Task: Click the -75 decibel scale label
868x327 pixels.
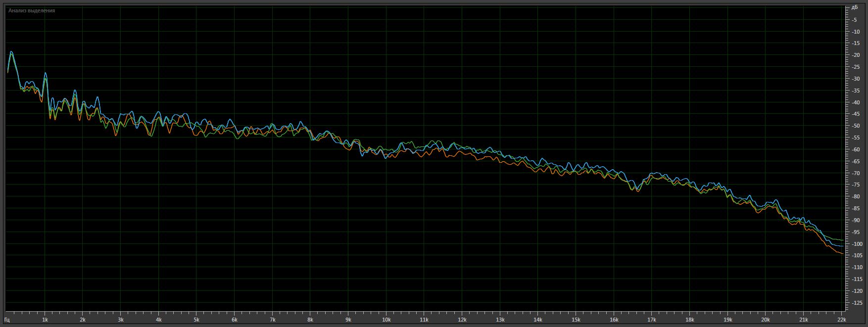Action: pos(855,185)
